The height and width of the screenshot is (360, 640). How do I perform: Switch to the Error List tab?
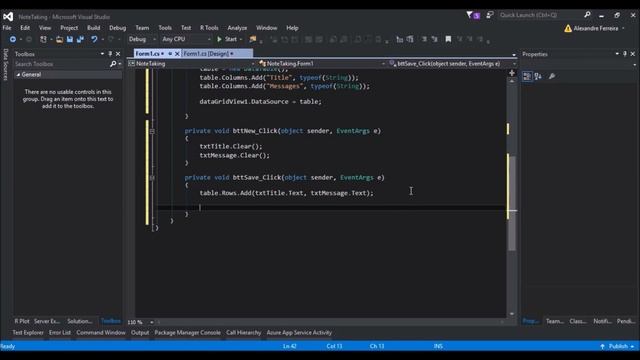60,333
